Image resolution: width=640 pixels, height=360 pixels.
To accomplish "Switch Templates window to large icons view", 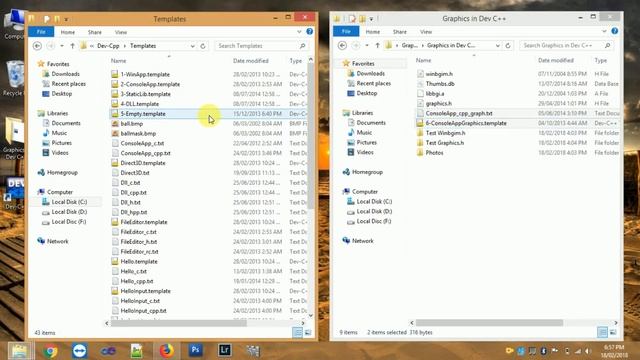I will 308,333.
